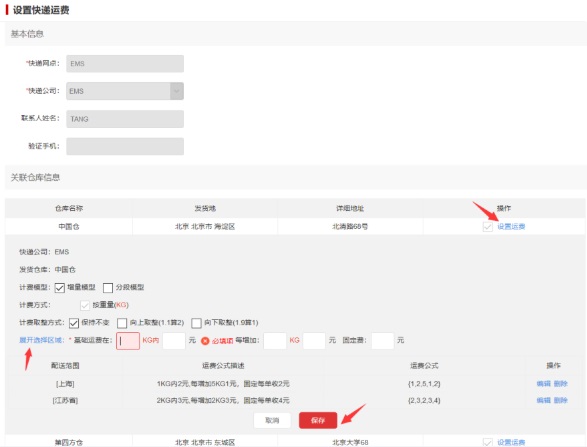Screen dimensions: 587x447
Task: Edit the 江苏省 shipping rule
Action: point(544,400)
